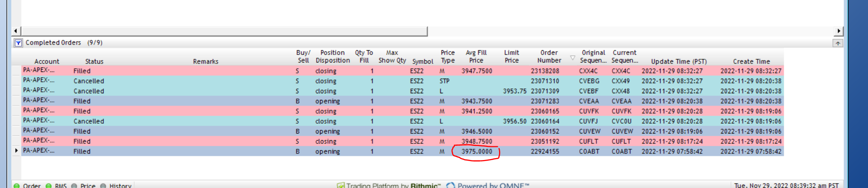This screenshot has height=188, width=868.
Task: Click the horizontal scrollbar thumb above Completed Orders
Action: tap(224, 31)
